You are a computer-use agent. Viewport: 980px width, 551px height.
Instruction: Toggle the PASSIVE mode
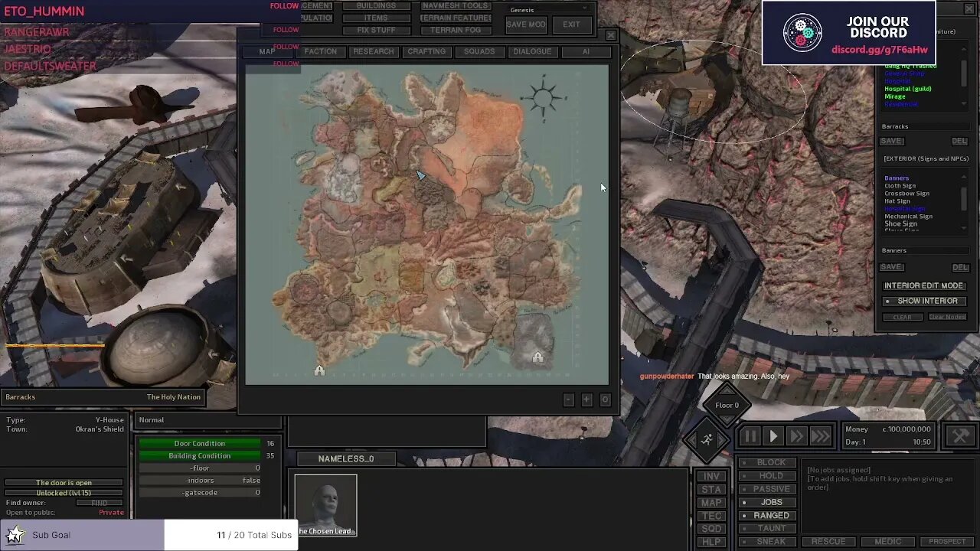tap(766, 489)
